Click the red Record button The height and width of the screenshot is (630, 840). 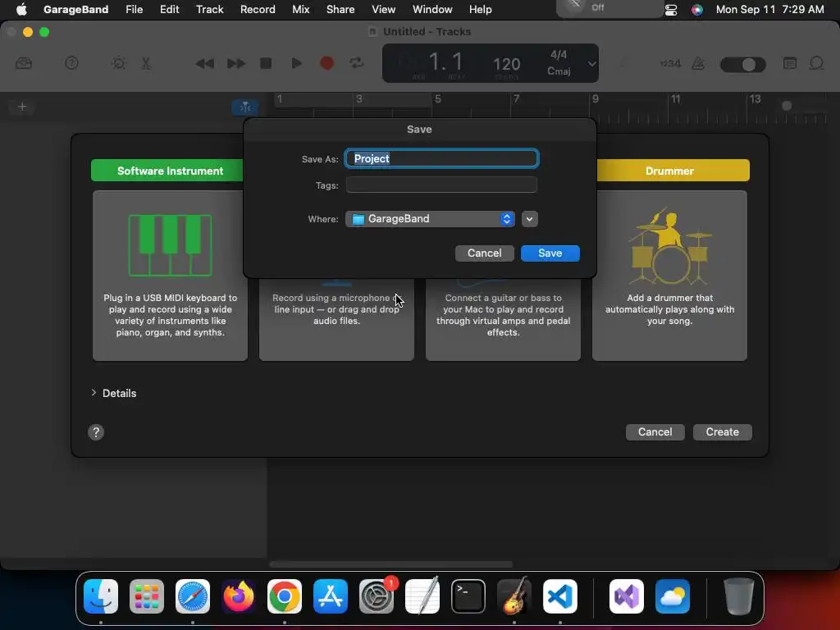(x=326, y=63)
